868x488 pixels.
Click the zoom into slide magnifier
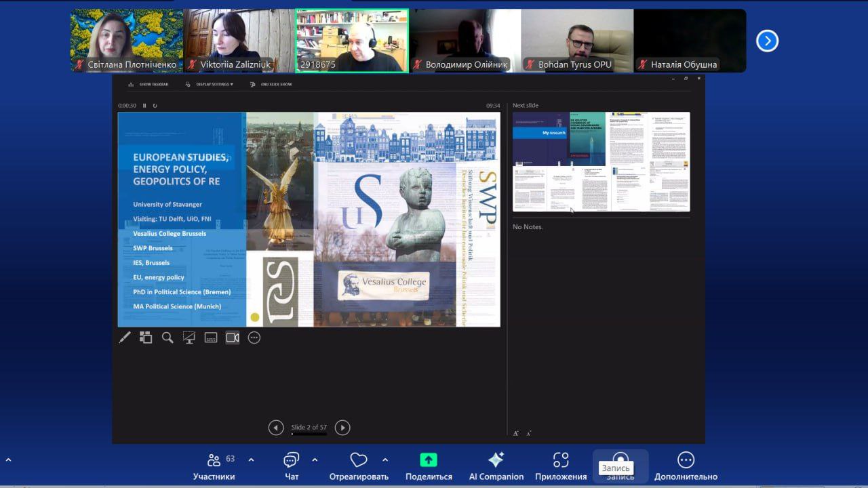pyautogui.click(x=167, y=338)
